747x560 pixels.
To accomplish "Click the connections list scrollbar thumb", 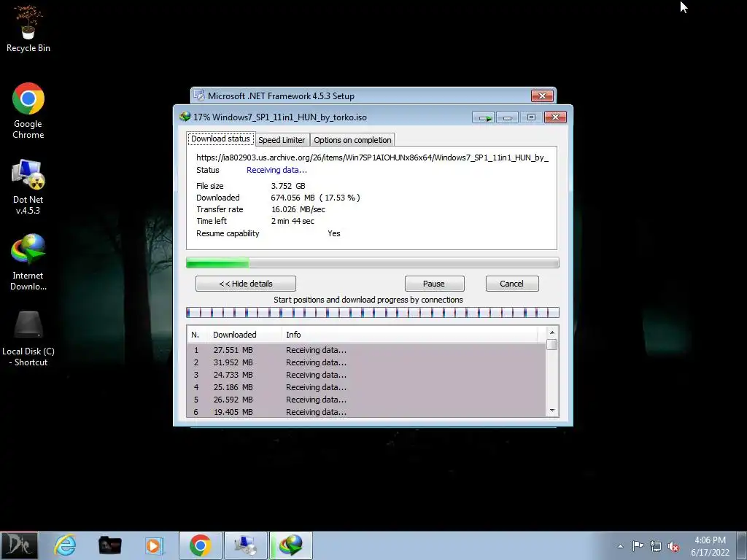I will coord(552,344).
